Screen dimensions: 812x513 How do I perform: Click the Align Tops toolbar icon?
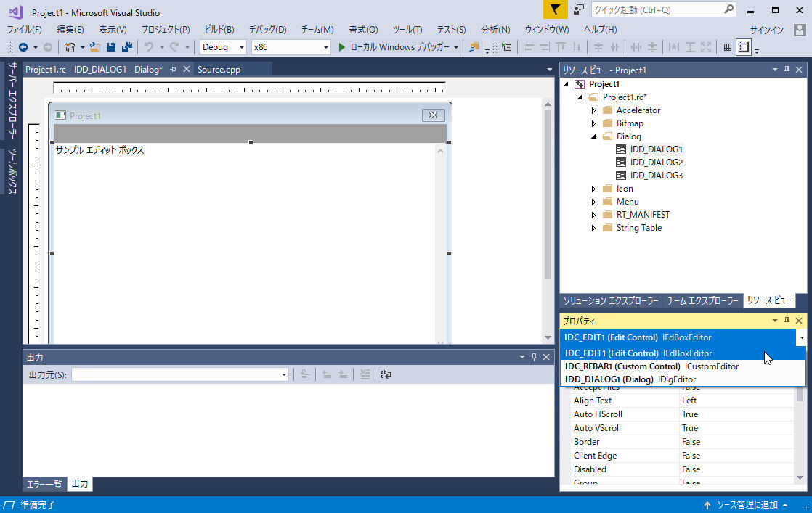[x=560, y=47]
